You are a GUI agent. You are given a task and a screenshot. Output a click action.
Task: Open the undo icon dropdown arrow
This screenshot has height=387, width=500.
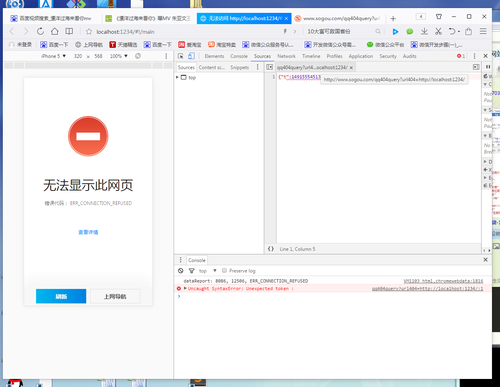point(459,32)
